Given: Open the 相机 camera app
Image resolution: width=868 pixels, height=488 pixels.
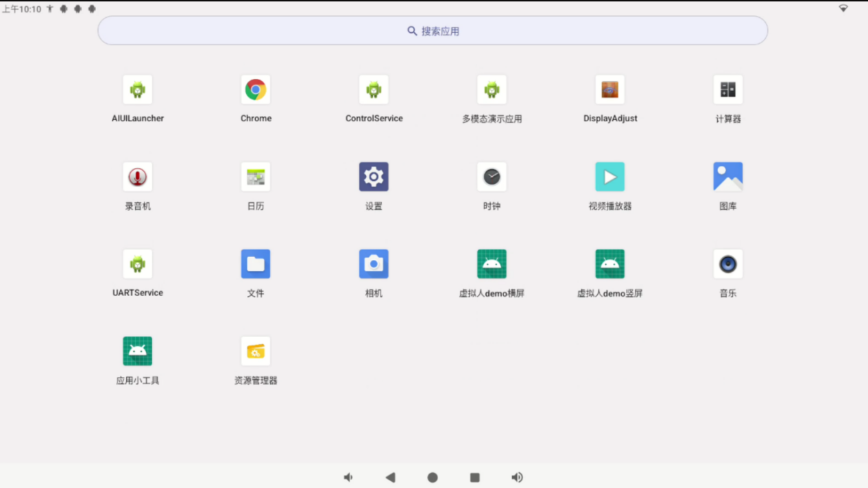Looking at the screenshot, I should pos(374,264).
